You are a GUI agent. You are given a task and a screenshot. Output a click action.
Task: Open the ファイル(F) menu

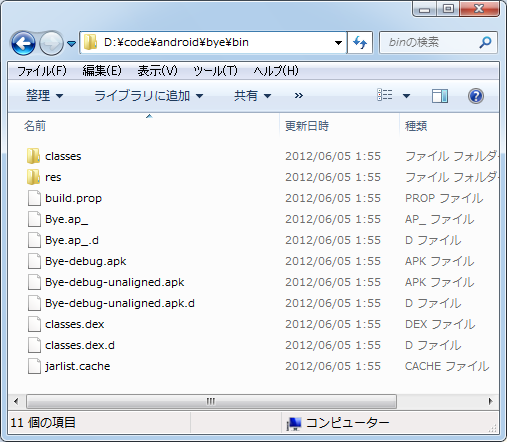42,71
